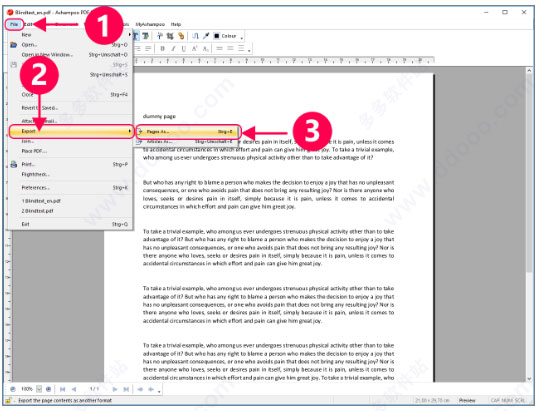Click the 'dummy page' heading text
The width and height of the screenshot is (541, 411).
(x=159, y=116)
